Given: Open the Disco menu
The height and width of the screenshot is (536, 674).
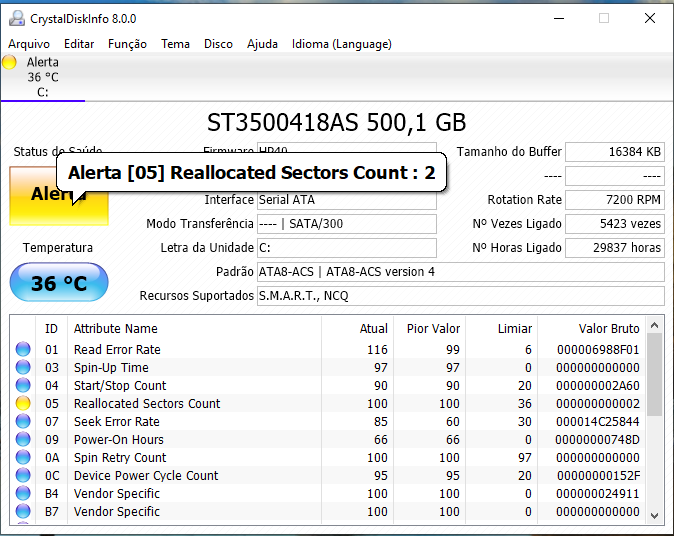Looking at the screenshot, I should [x=218, y=44].
